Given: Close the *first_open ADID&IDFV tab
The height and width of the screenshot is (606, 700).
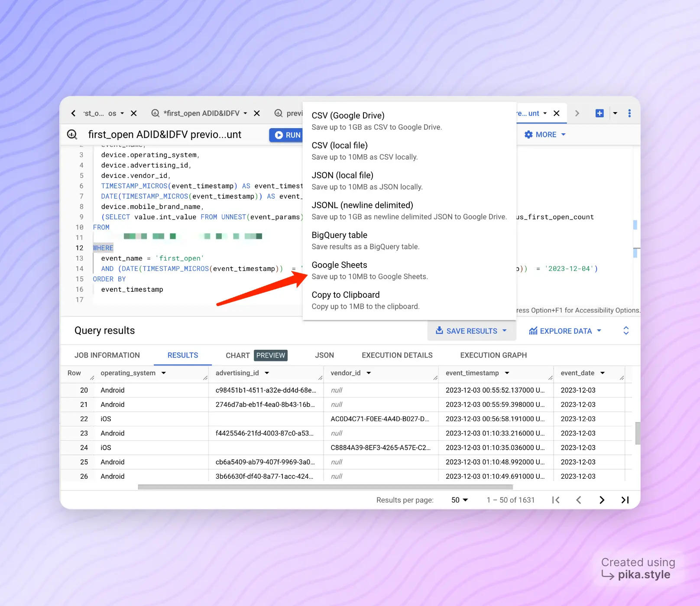Looking at the screenshot, I should pyautogui.click(x=257, y=113).
